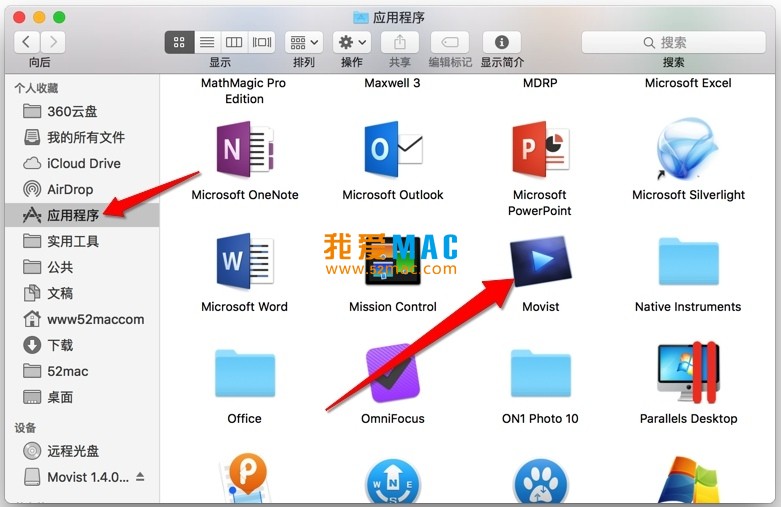Open the action gear dropdown menu
The width and height of the screenshot is (781, 507).
351,42
